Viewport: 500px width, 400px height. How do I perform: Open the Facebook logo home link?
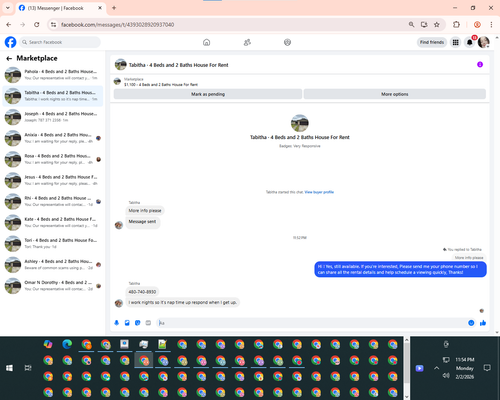point(10,42)
